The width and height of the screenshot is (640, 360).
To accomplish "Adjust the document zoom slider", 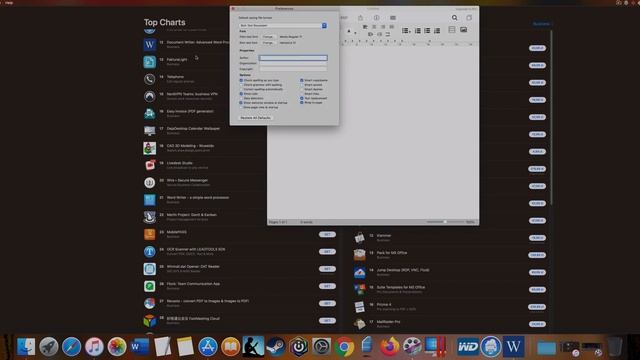I will 445,222.
